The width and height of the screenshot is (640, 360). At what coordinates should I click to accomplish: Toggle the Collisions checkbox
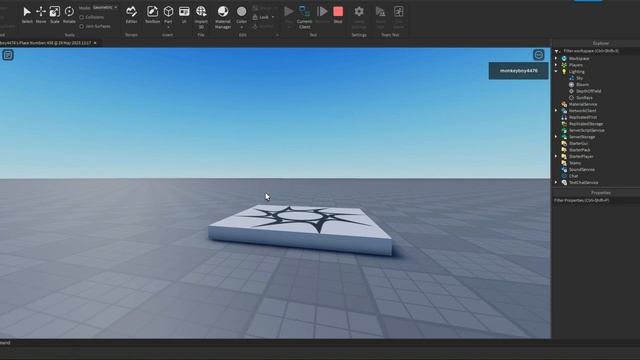point(82,18)
